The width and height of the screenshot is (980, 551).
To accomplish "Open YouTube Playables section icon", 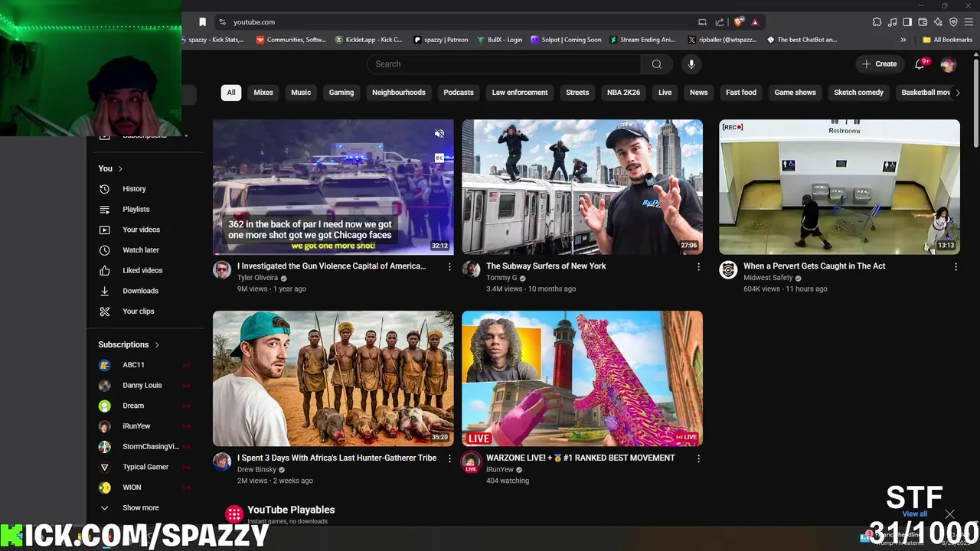I will point(234,514).
